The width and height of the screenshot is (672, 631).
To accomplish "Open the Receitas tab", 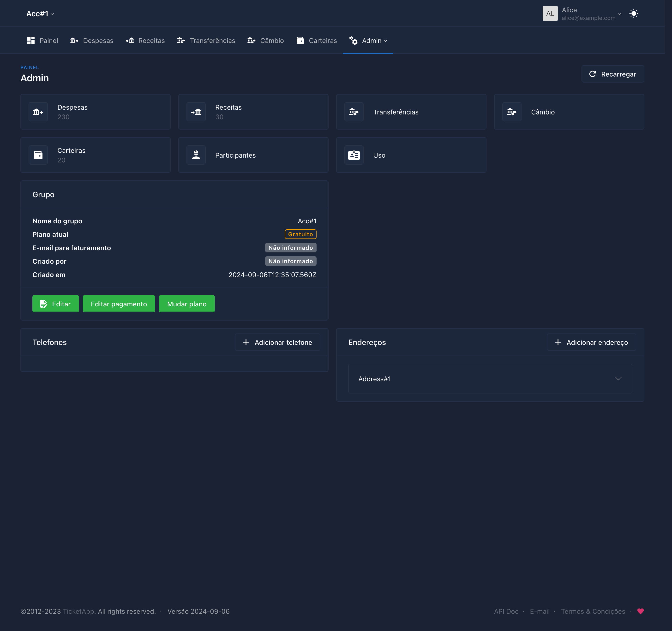I will coord(145,41).
